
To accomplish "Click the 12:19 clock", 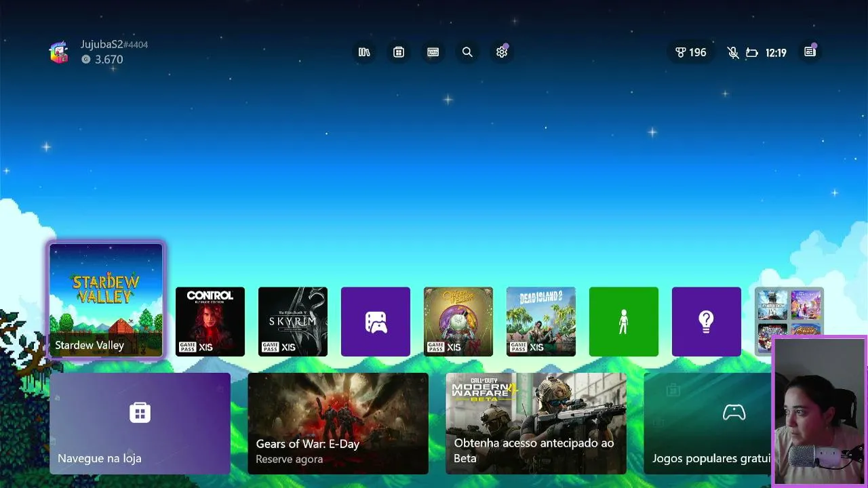I will 776,53.
